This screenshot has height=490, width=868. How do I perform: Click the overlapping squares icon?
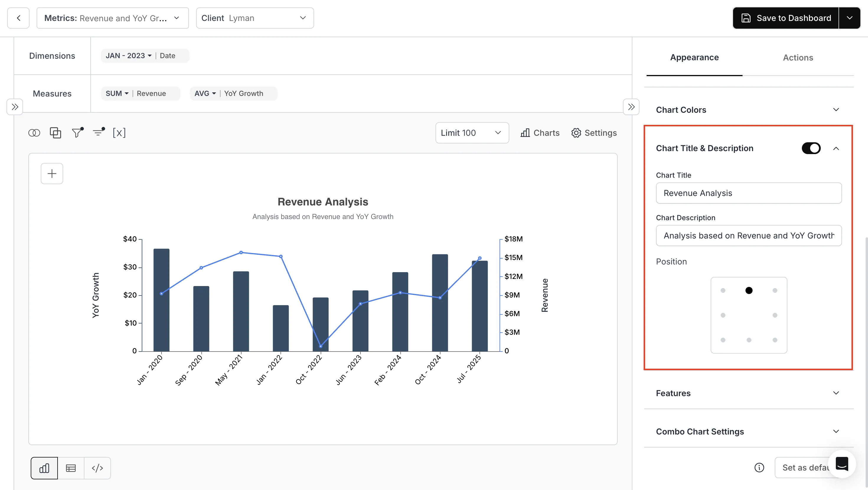pyautogui.click(x=55, y=133)
